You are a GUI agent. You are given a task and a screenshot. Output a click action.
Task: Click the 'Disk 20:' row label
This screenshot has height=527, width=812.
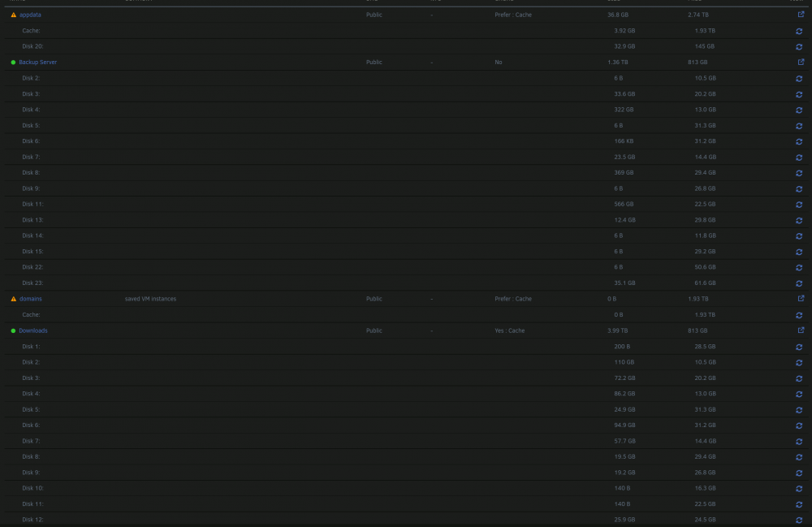point(32,46)
